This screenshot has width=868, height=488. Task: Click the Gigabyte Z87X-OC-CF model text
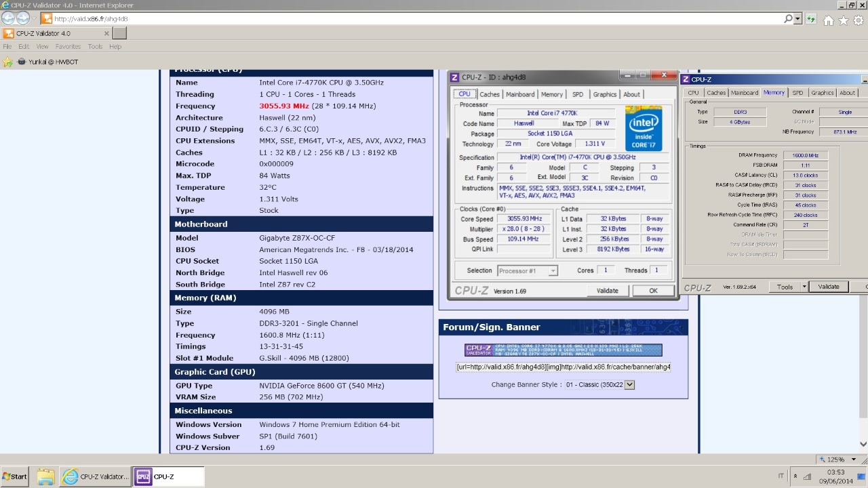click(x=297, y=238)
